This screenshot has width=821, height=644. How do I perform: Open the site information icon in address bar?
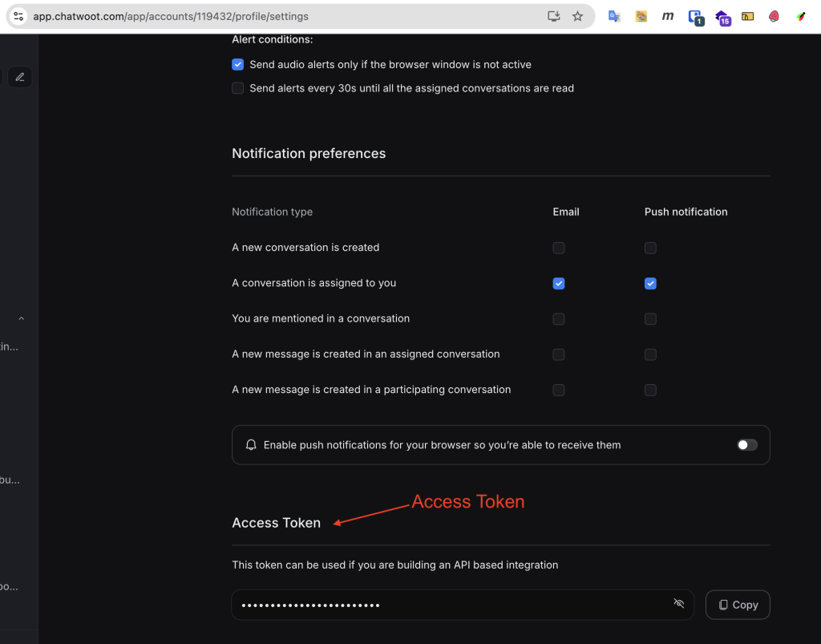pos(18,16)
